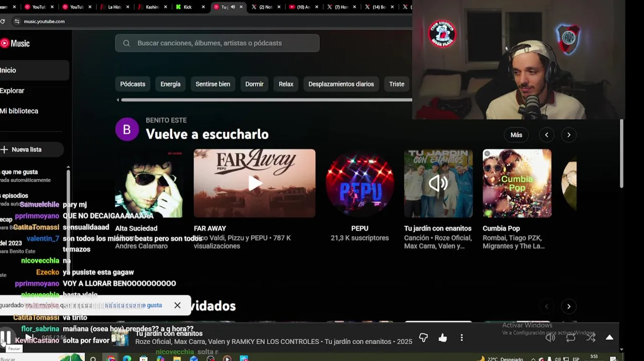644x361 pixels.
Task: Click the Tu jardín con enanitos card speaker icon
Action: pos(438,184)
